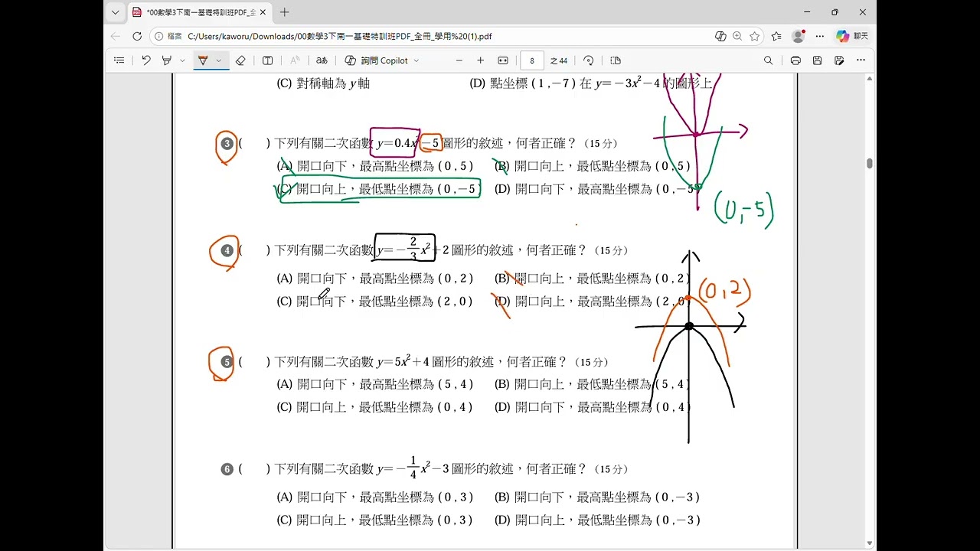The image size is (980, 551).
Task: Choose the Add text box tool
Action: coord(267,60)
